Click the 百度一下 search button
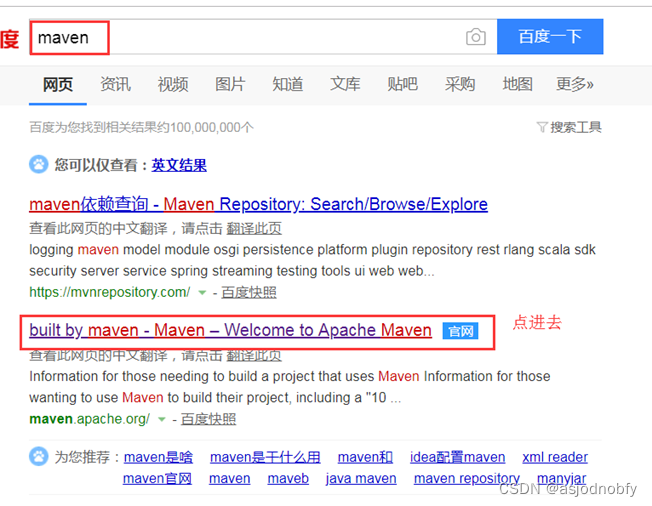This screenshot has width=652, height=506. [x=550, y=37]
